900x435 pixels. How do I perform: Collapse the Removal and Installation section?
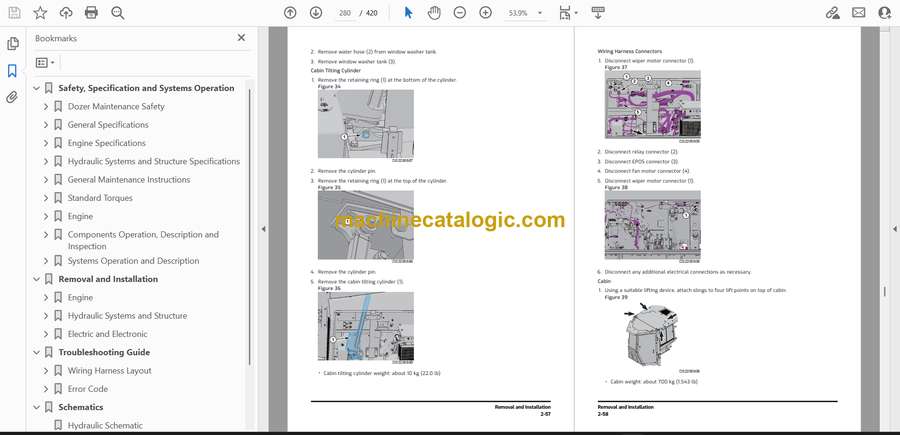click(x=37, y=279)
